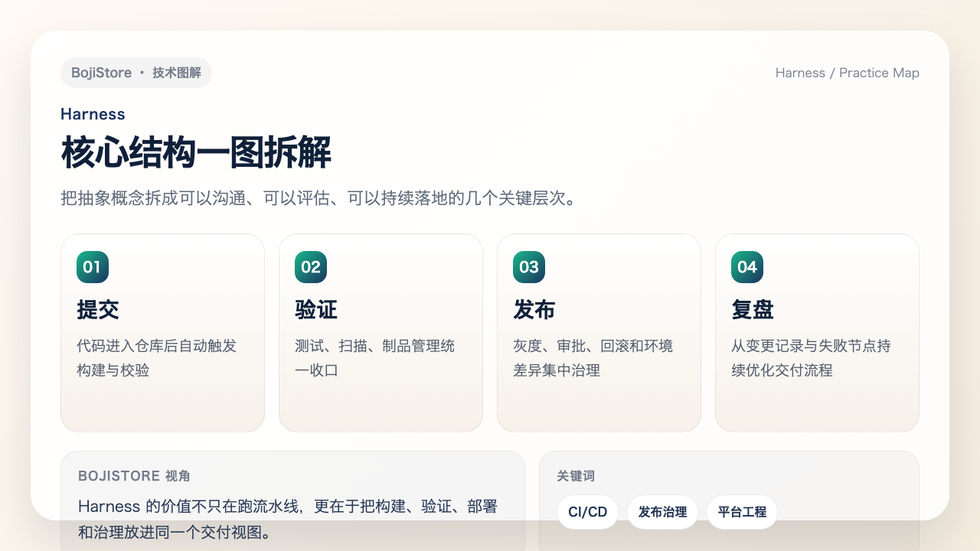Click the green gradient icon on 发布 card
980x551 pixels.
tap(528, 267)
